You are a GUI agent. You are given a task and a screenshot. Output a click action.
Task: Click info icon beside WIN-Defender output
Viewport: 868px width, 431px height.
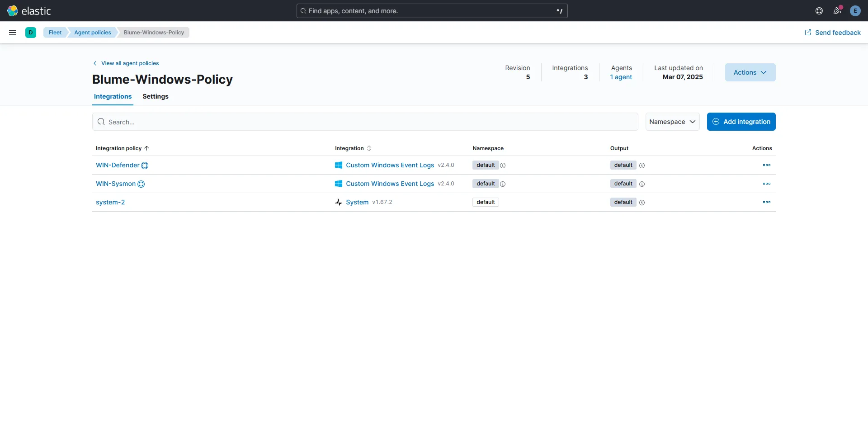coord(642,166)
